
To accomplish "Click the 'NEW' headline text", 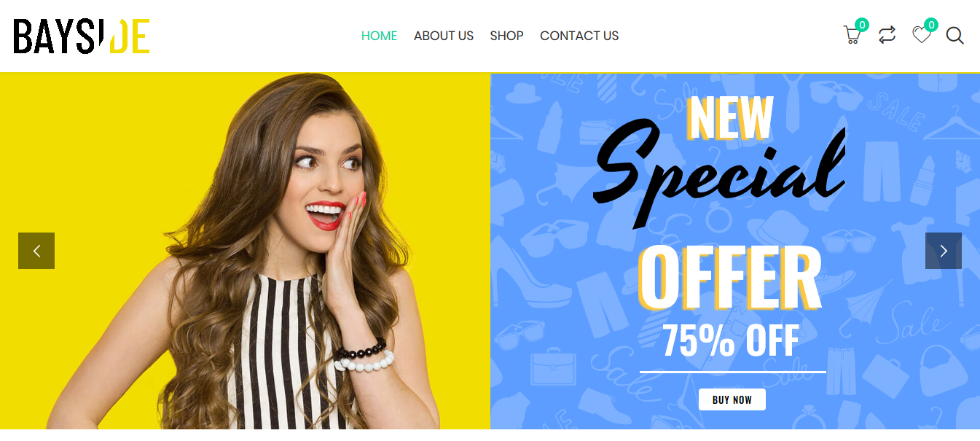I will [x=731, y=117].
